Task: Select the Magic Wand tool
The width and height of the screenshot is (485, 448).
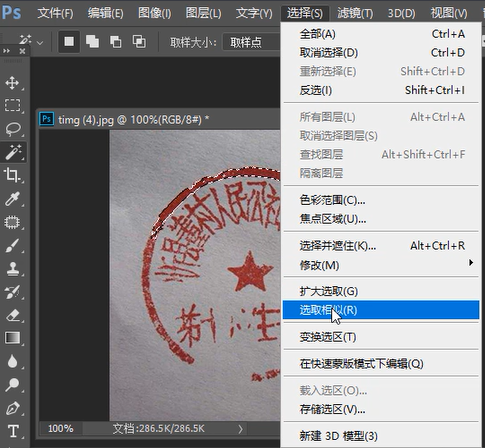Action: pyautogui.click(x=13, y=152)
